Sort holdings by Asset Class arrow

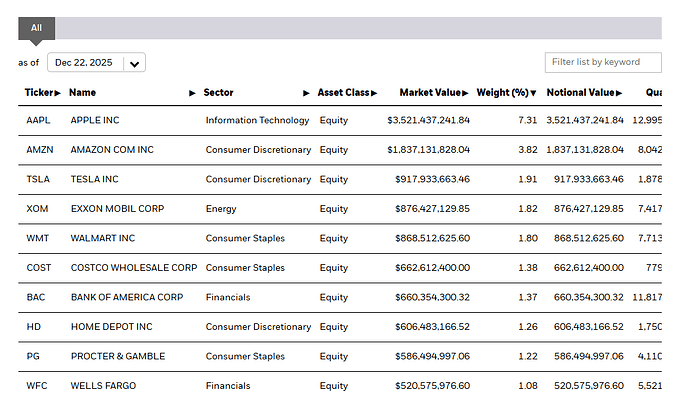click(x=374, y=93)
